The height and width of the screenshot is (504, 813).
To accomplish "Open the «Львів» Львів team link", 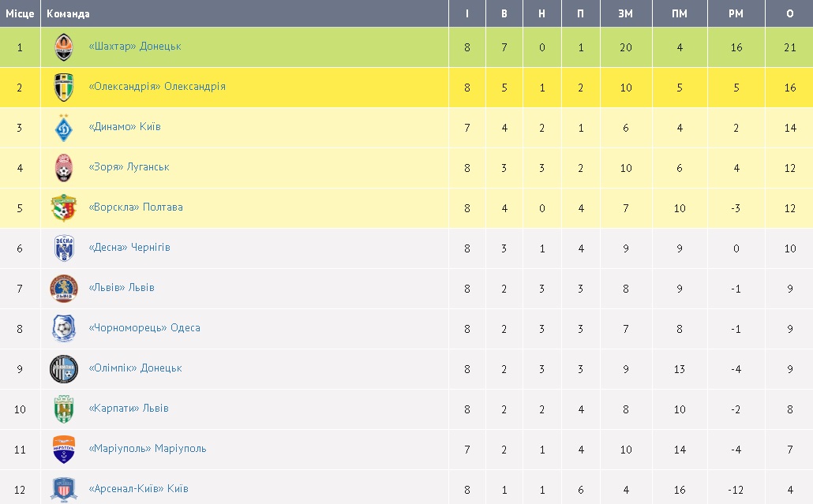I will [122, 288].
